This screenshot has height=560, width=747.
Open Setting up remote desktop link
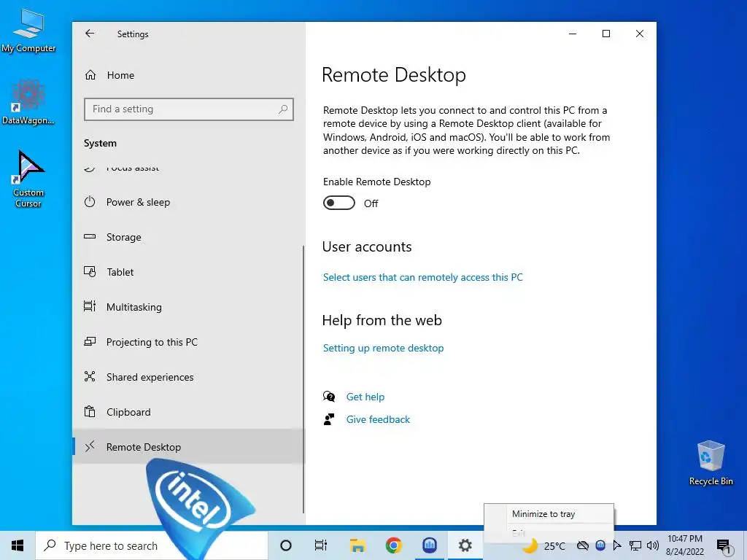pyautogui.click(x=383, y=348)
